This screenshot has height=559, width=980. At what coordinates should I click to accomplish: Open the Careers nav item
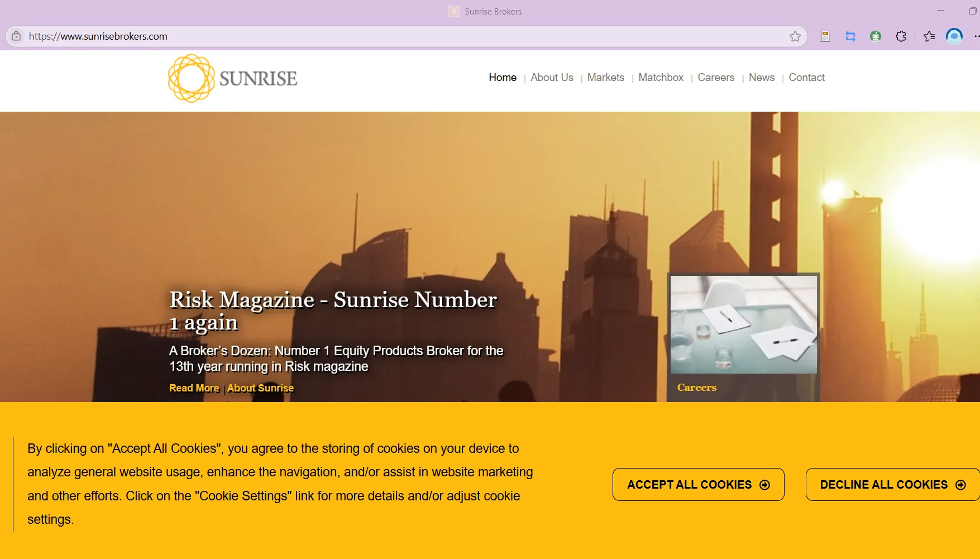pos(716,78)
